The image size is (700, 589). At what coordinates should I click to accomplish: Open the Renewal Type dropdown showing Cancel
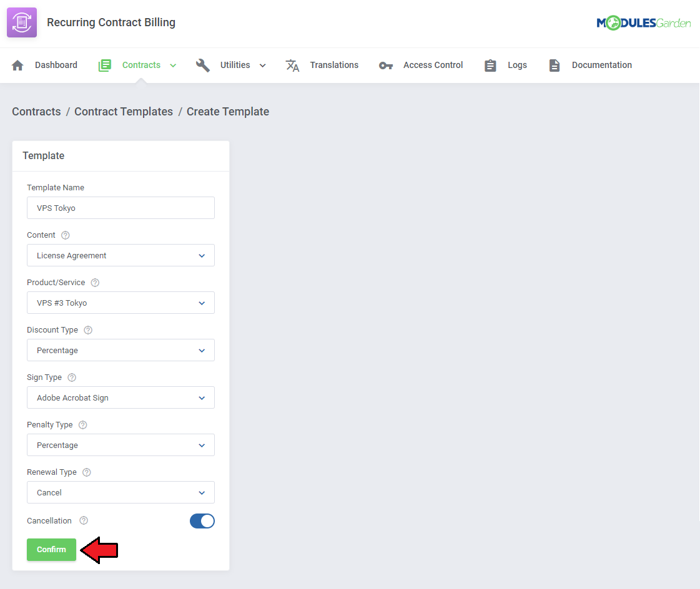click(121, 492)
